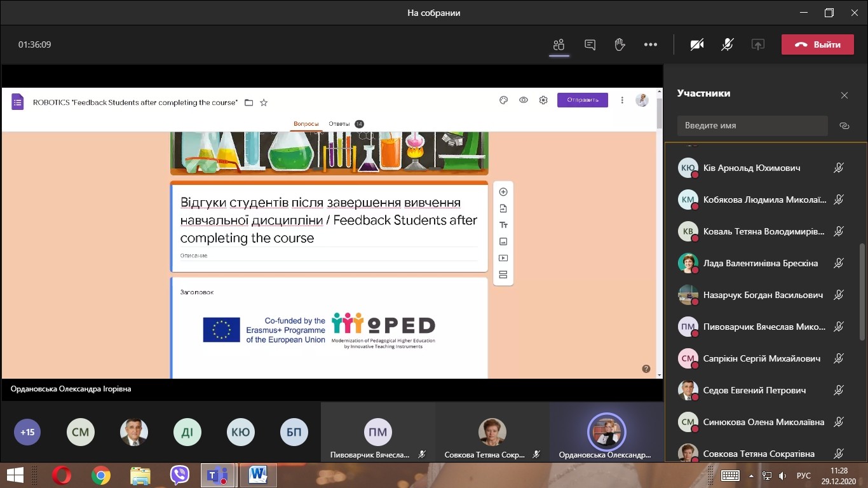Click the share screen icon
The width and height of the screenshot is (868, 488).
757,44
